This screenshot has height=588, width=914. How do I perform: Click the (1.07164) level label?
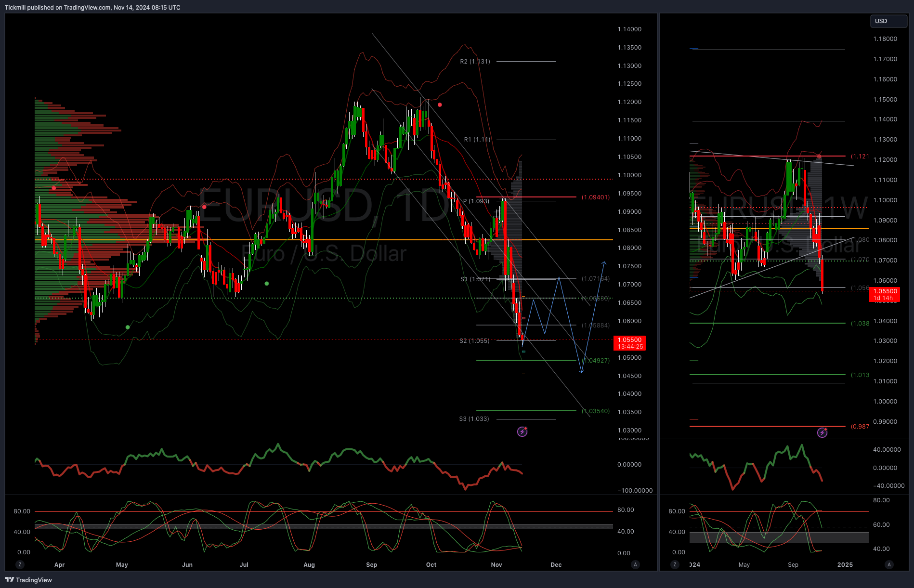coord(596,279)
